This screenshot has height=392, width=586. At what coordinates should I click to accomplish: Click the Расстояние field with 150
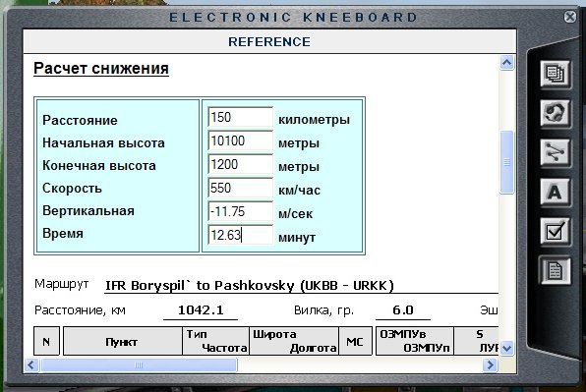coord(240,117)
